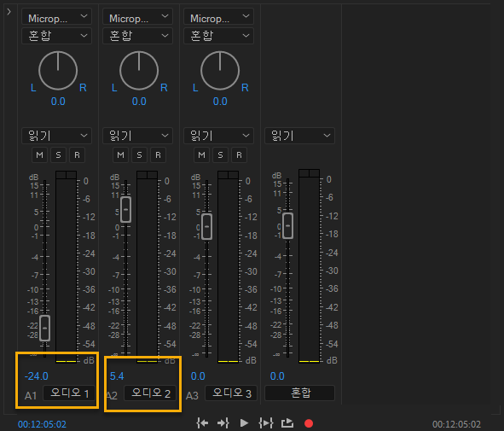Viewport: 504px width, 431px height.
Task: Open master 읽기 automation mode dropdown
Action: (299, 136)
